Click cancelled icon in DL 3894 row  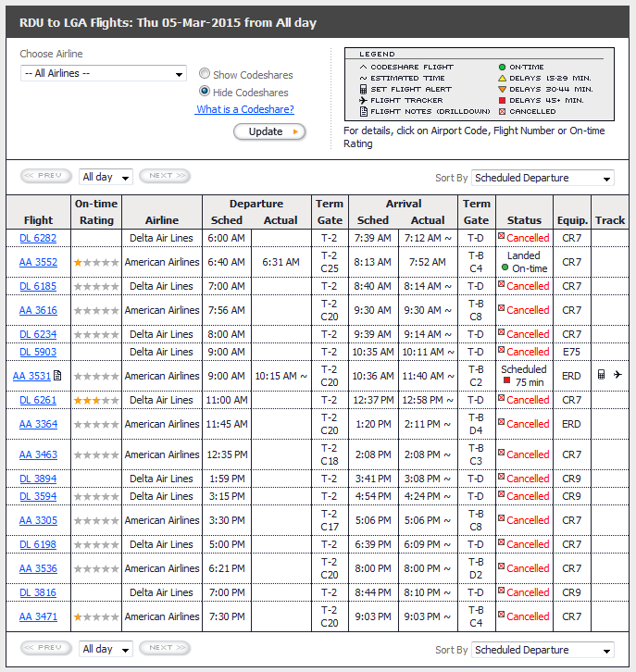coord(501,476)
